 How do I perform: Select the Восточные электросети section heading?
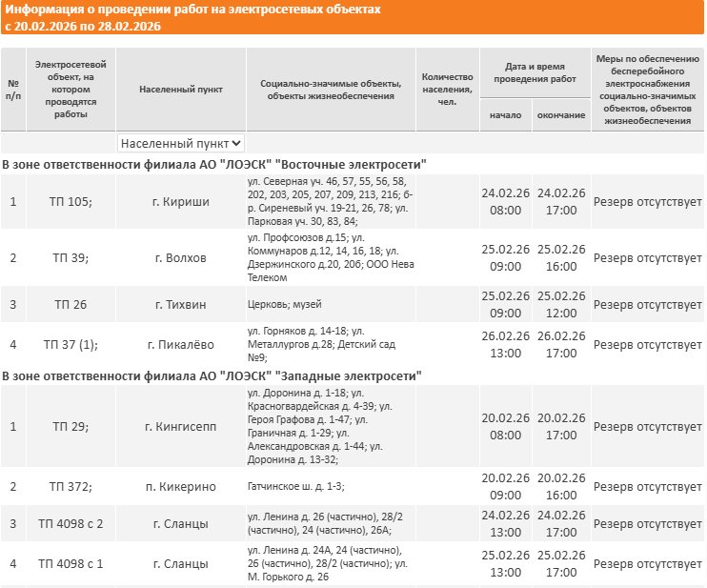pos(214,164)
